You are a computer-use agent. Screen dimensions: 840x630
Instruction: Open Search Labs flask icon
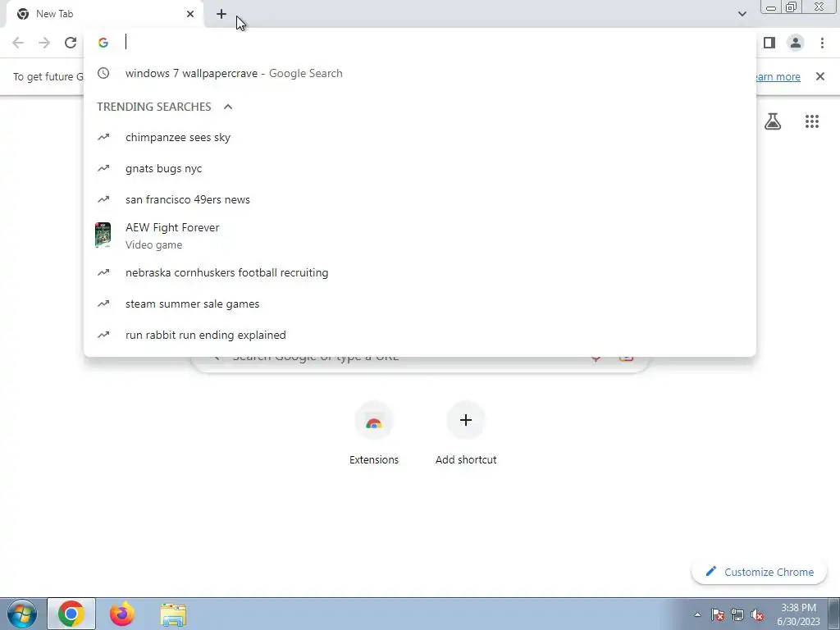pos(773,121)
